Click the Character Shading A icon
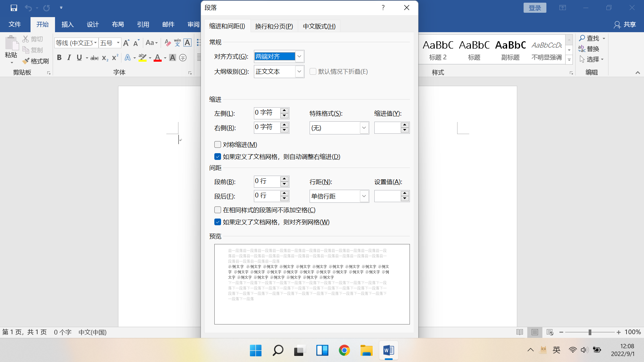The height and width of the screenshot is (362, 644). [x=172, y=58]
